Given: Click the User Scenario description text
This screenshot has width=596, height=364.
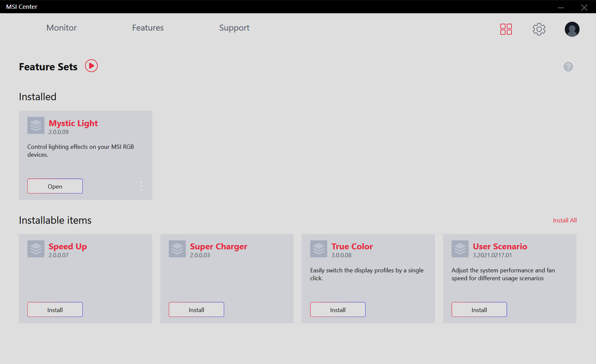Looking at the screenshot, I should pos(503,274).
